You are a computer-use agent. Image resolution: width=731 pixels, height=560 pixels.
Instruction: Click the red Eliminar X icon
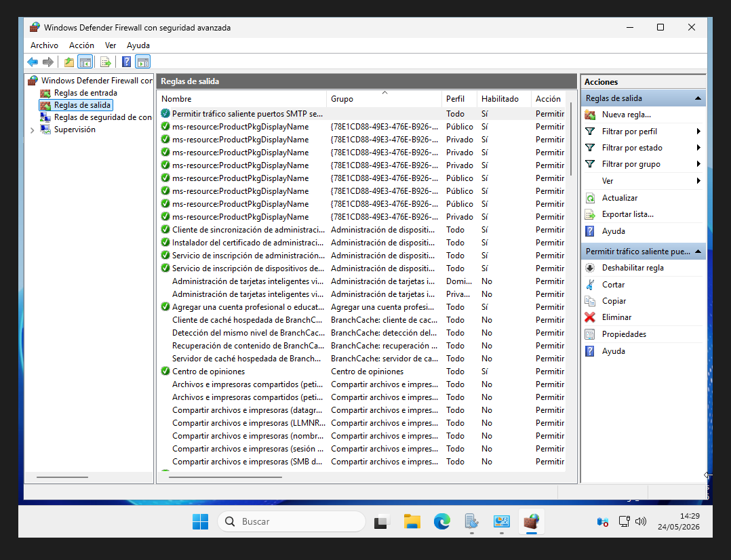590,317
